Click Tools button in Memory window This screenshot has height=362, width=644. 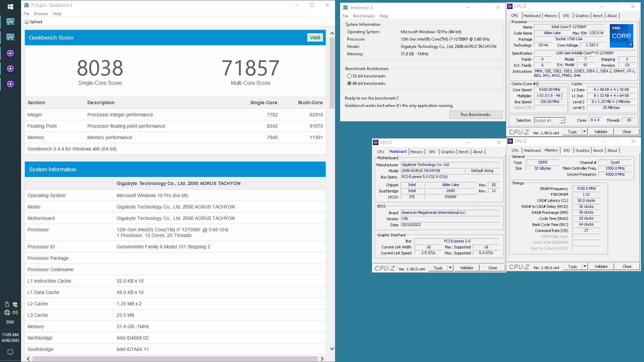(573, 266)
